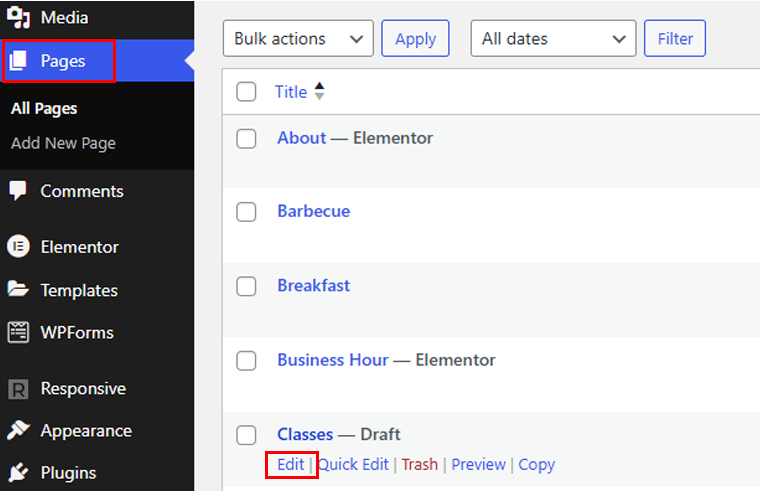
Task: Expand the All dates filter dropdown
Action: point(553,38)
